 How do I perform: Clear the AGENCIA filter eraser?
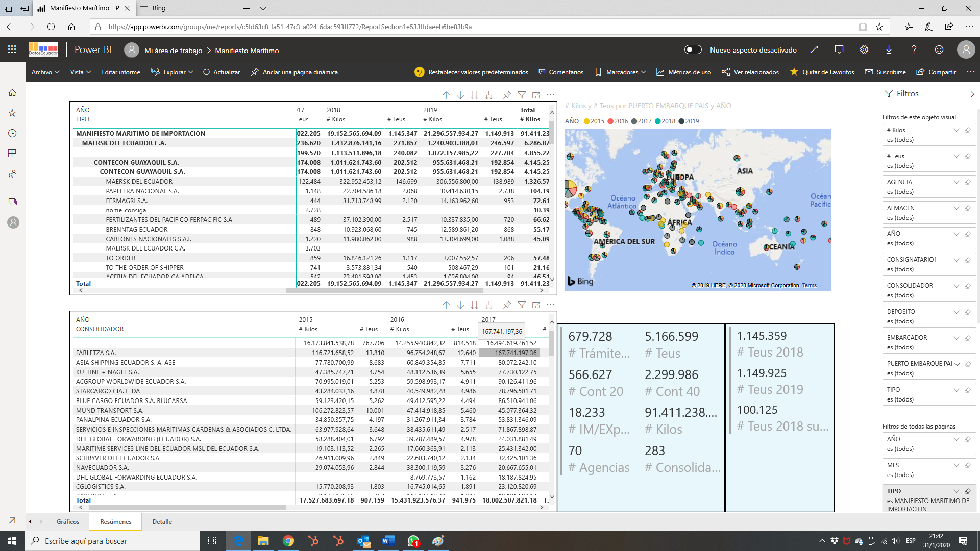967,182
